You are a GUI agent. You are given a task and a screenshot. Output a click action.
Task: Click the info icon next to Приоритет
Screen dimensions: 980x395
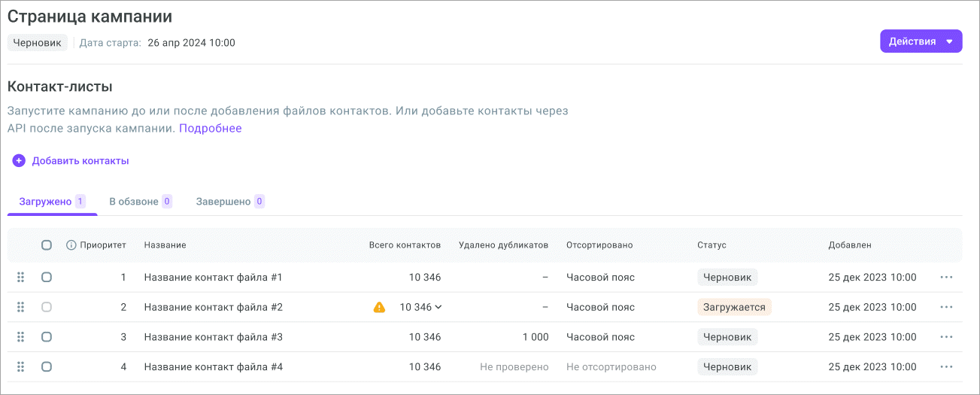point(71,245)
